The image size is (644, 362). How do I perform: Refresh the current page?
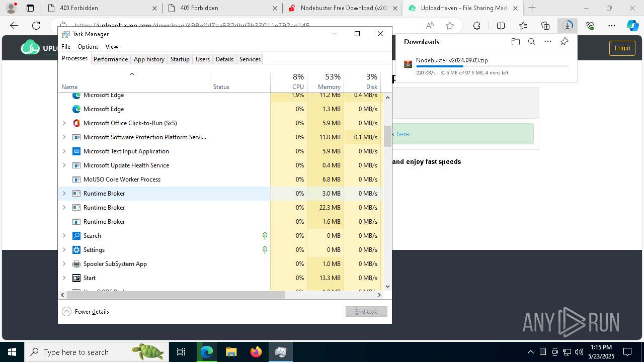click(36, 26)
